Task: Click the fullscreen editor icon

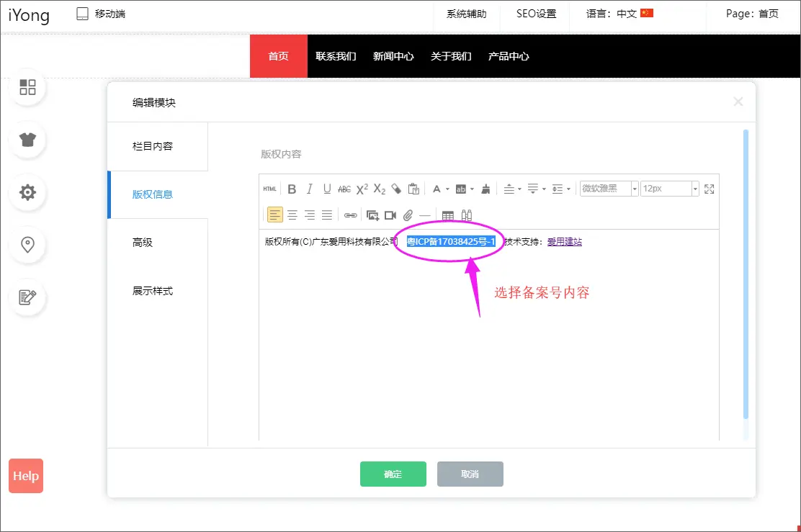Action: pos(709,189)
